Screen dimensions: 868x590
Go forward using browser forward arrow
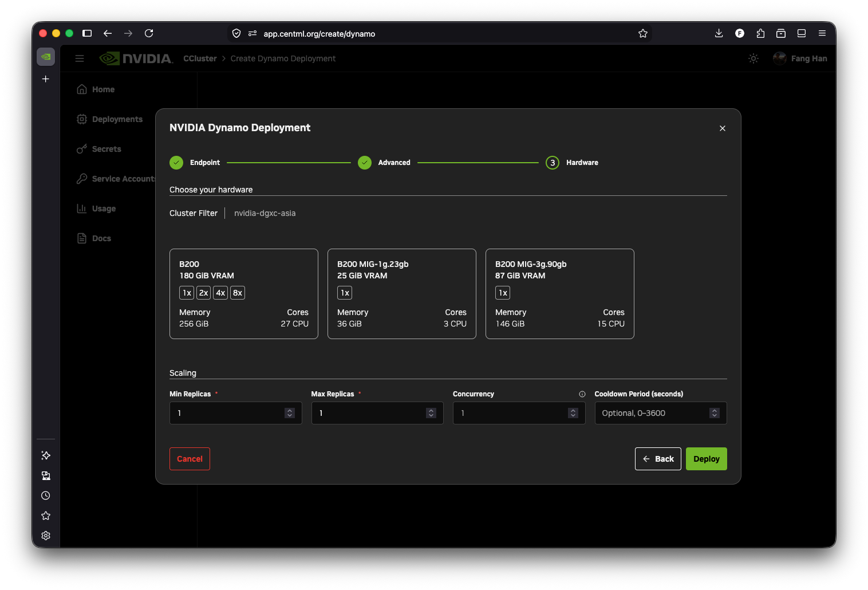pos(128,33)
